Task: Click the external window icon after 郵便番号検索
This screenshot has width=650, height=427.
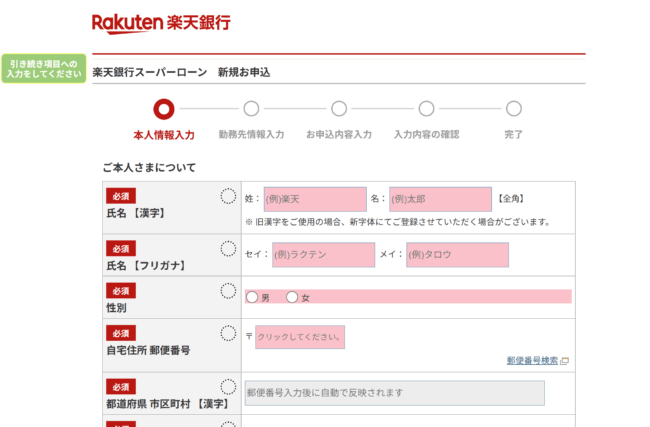Action: pos(564,361)
